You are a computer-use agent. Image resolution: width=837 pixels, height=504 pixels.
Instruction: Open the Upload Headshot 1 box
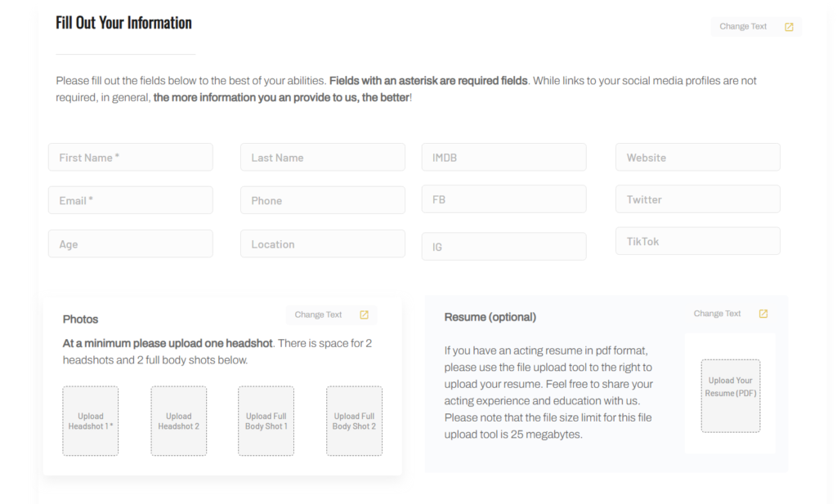click(x=91, y=421)
